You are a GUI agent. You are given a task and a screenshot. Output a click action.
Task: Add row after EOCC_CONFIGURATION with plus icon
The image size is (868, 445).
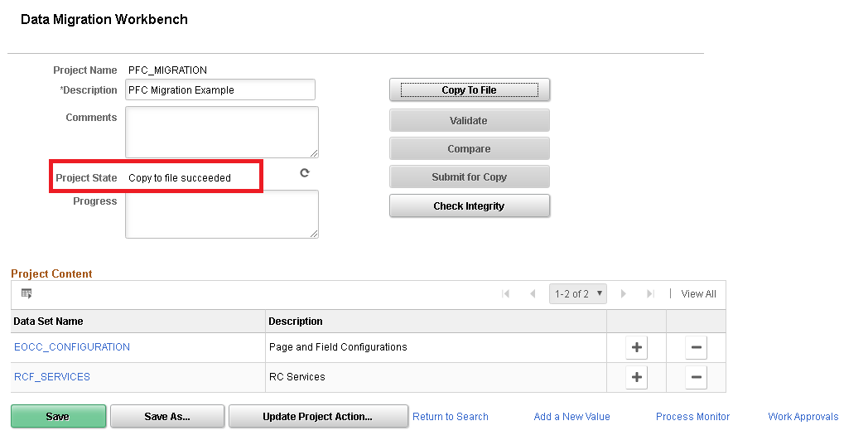(x=637, y=347)
